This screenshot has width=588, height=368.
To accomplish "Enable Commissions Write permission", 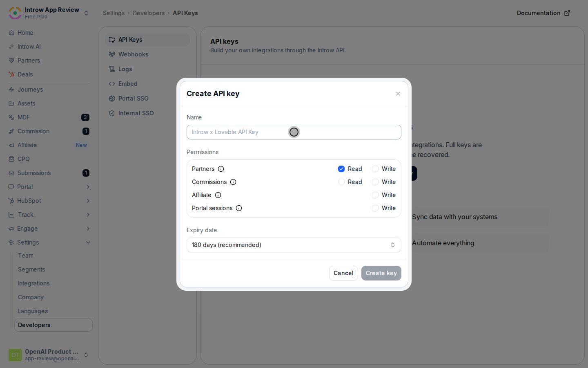I will point(375,182).
